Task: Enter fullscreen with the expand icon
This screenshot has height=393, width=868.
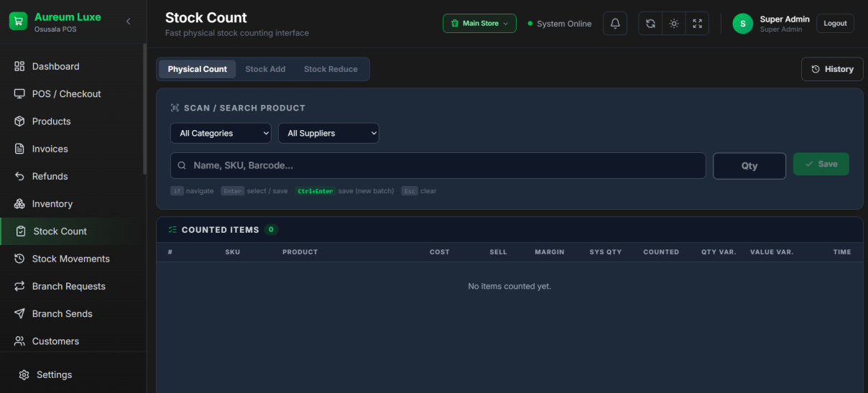Action: coord(697,24)
